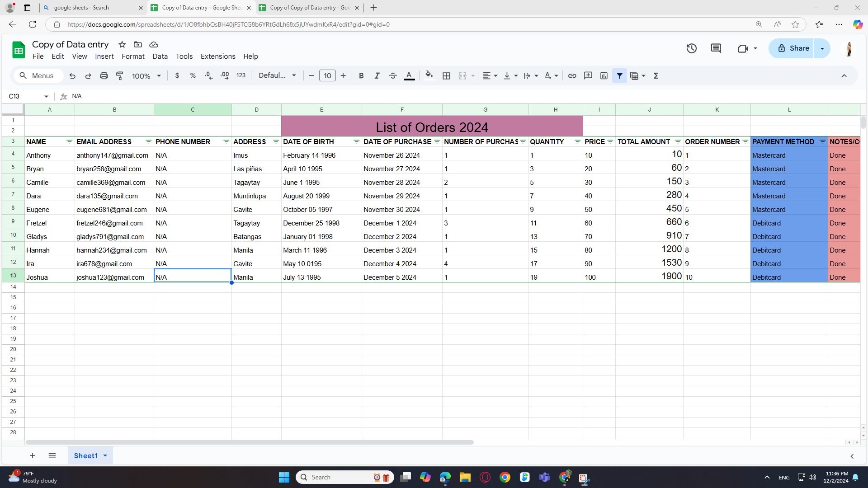Open the comments panel icon
Image resolution: width=868 pixels, height=488 pixels.
[716, 48]
